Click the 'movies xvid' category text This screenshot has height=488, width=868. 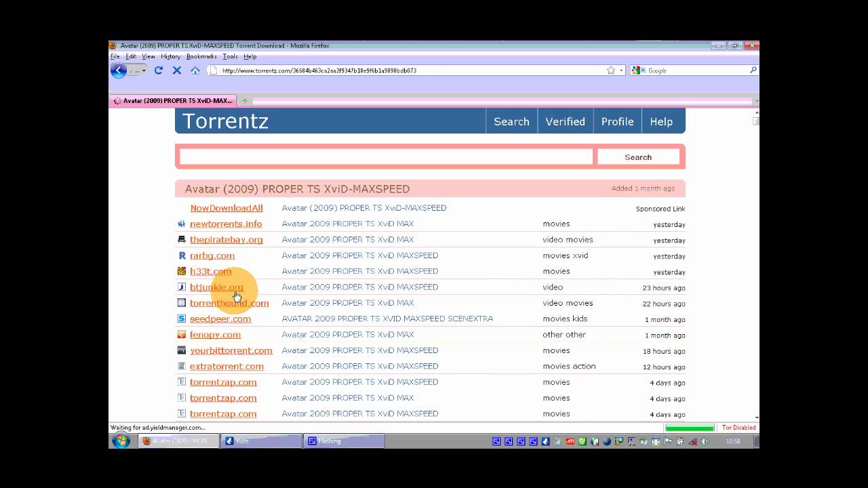[x=565, y=256]
